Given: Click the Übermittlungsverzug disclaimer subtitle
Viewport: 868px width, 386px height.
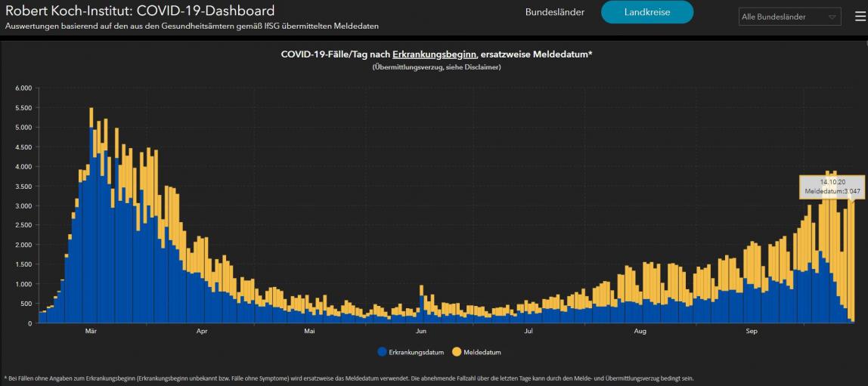Looking at the screenshot, I should coord(436,67).
